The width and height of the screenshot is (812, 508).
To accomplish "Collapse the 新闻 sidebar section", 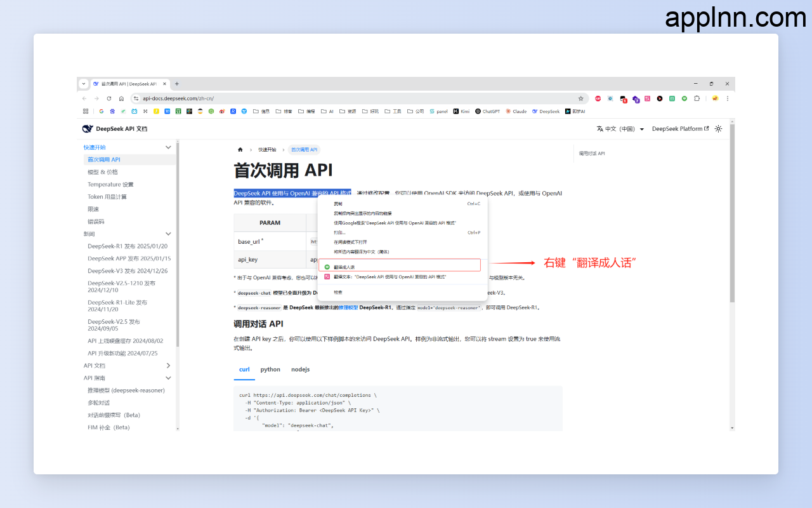I will point(168,234).
